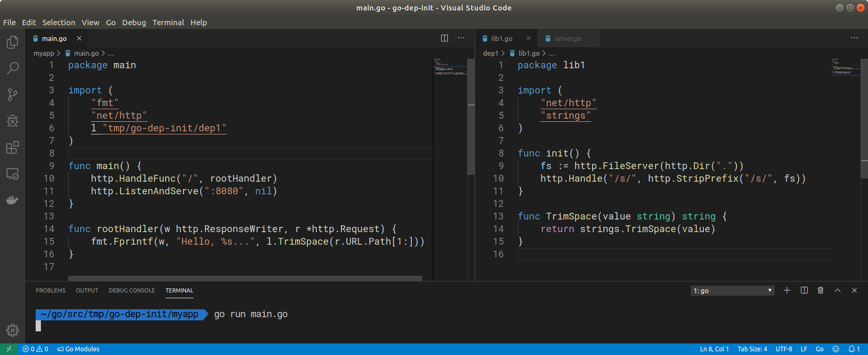Image resolution: width=868 pixels, height=355 pixels.
Task: Split the terminal pane
Action: [x=804, y=290]
